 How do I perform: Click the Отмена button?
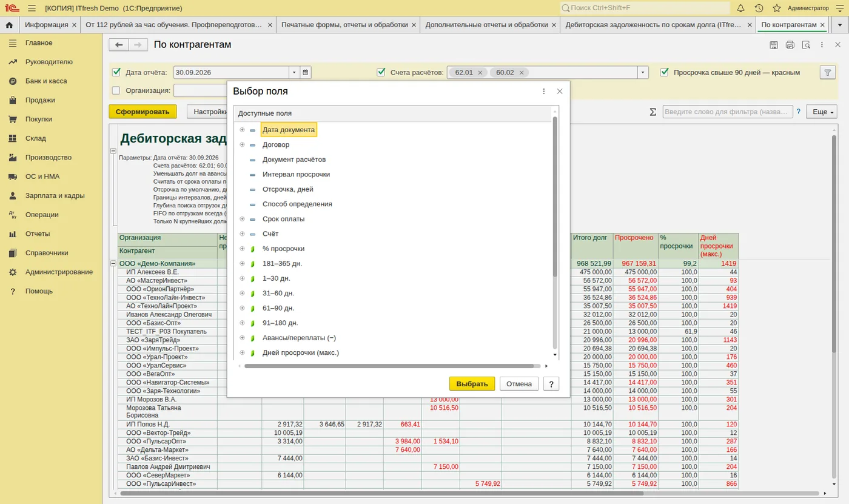519,384
